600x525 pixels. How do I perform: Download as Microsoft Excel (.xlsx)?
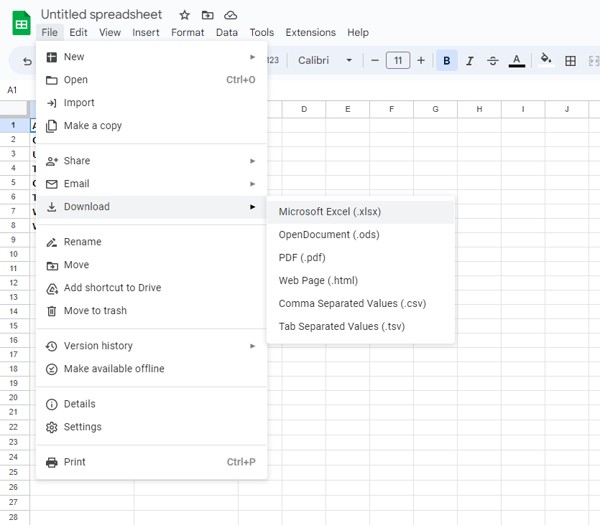[361, 212]
